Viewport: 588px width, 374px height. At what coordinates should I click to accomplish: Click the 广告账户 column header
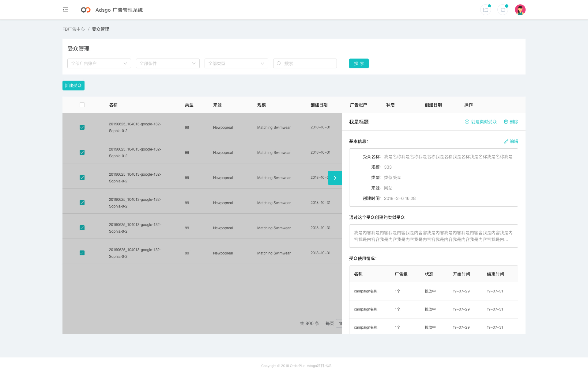(x=358, y=105)
